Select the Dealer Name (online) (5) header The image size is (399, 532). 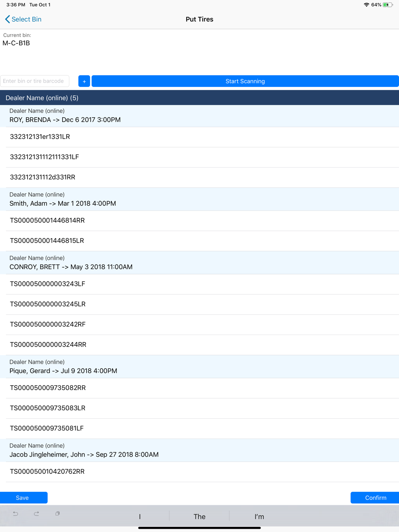coord(199,98)
